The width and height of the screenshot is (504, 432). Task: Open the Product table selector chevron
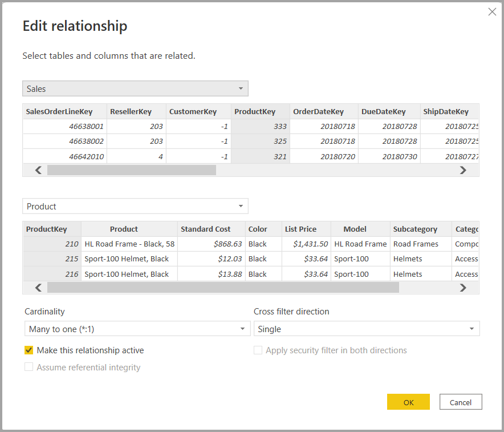coord(242,206)
